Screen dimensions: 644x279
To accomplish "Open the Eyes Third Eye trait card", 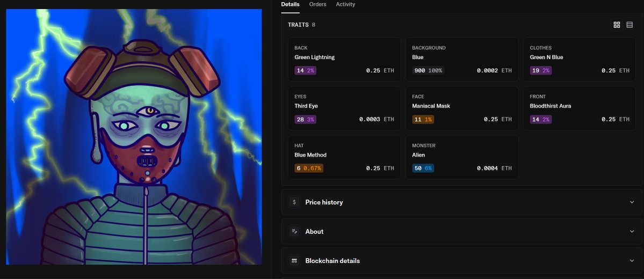I will coord(344,108).
